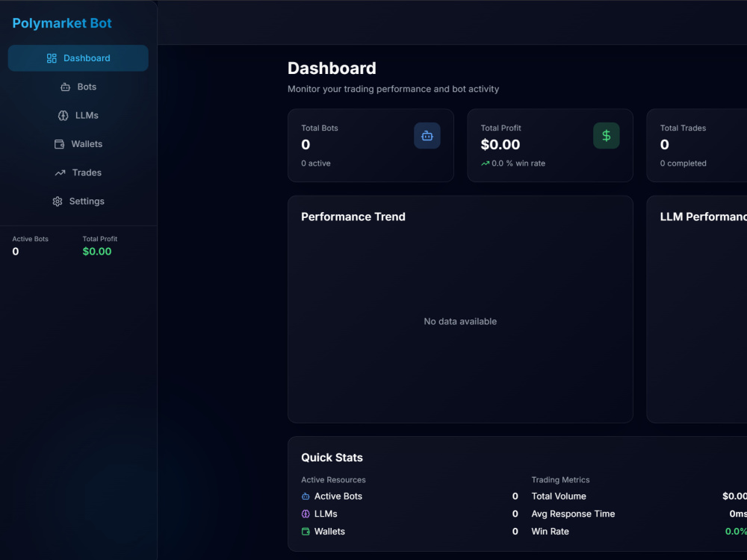Screen dimensions: 747x560
Task: Click the Trades trending arrow icon in sidebar
Action: click(x=60, y=173)
